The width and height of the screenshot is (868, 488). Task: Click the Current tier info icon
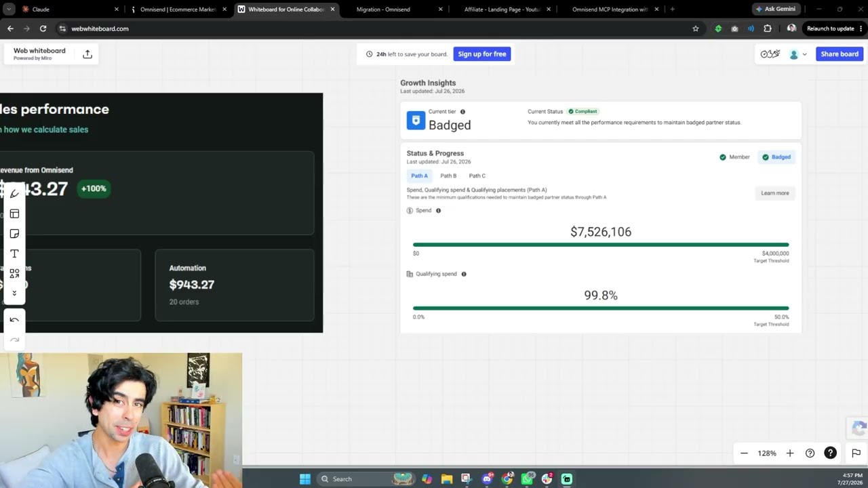pos(462,112)
